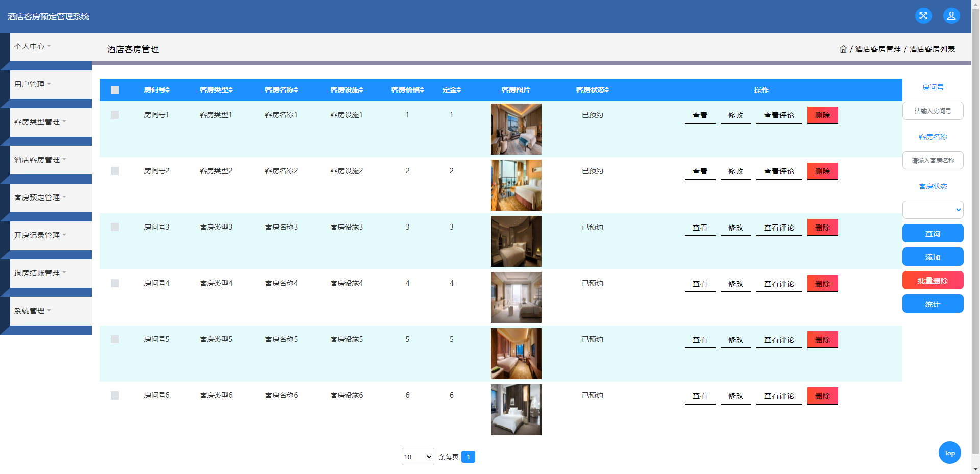The image size is (980, 474).
Task: Sort by 客房价格 column arrows
Action: [x=421, y=90]
